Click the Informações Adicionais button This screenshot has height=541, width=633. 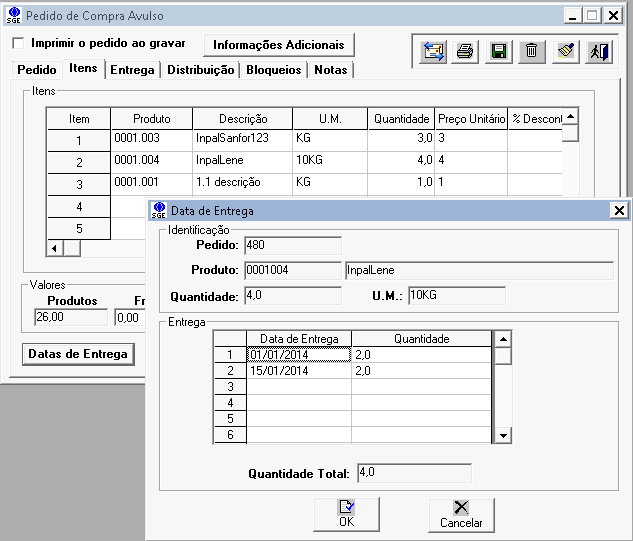[x=278, y=45]
